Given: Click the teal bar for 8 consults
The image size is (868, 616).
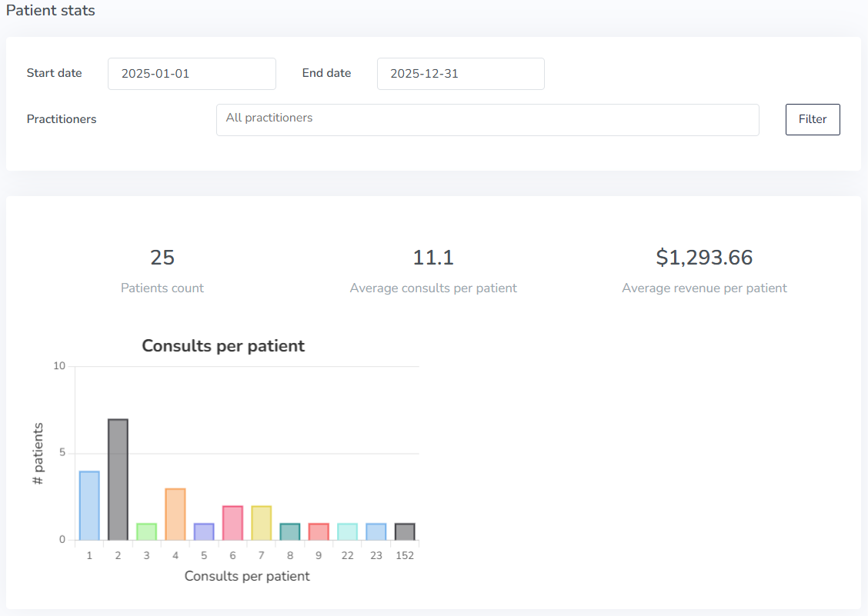Looking at the screenshot, I should tap(290, 532).
